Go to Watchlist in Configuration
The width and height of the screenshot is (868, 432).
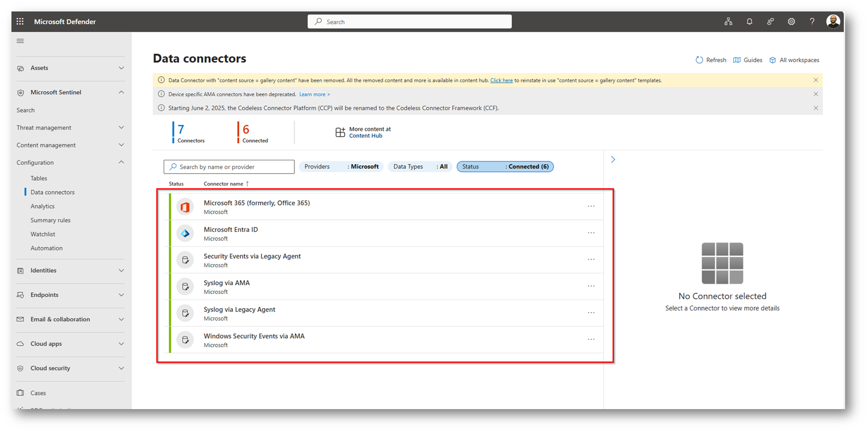coord(43,234)
